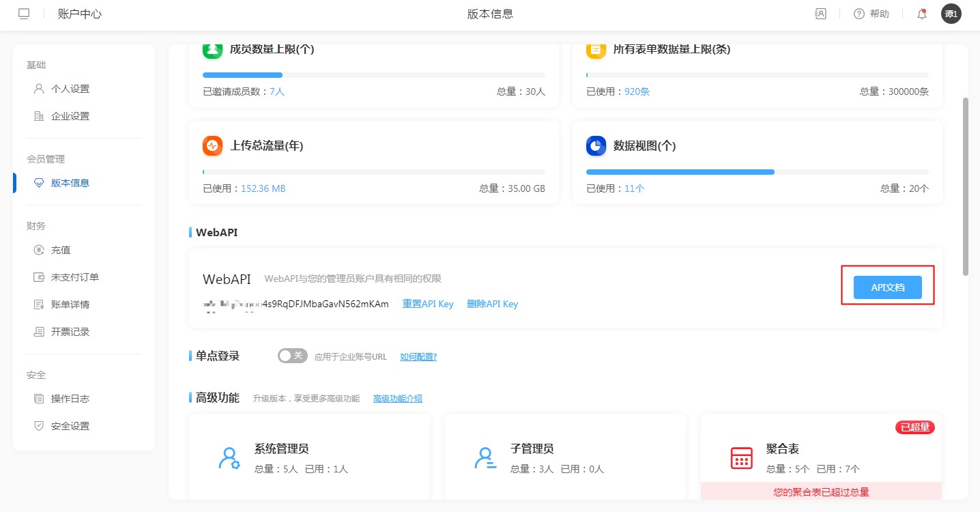The image size is (980, 512).
Task: Click the 数据视图 usage progress bar
Action: pyautogui.click(x=757, y=172)
